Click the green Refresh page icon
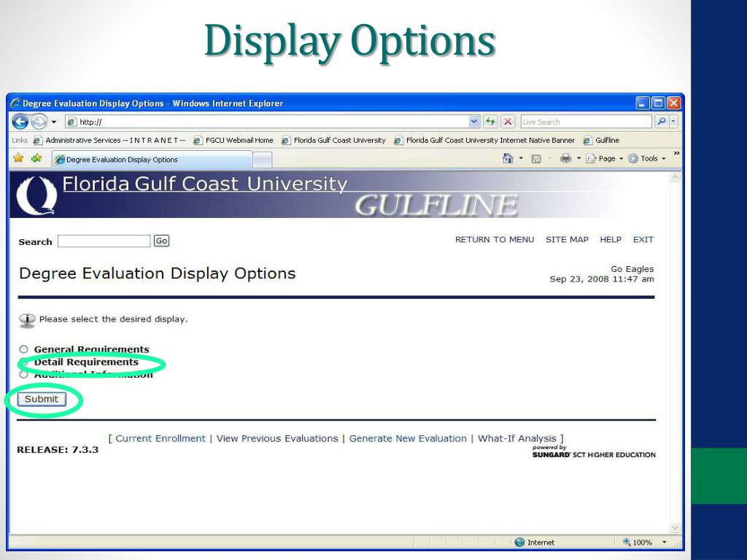Screen dimensions: 747x560 pos(490,122)
